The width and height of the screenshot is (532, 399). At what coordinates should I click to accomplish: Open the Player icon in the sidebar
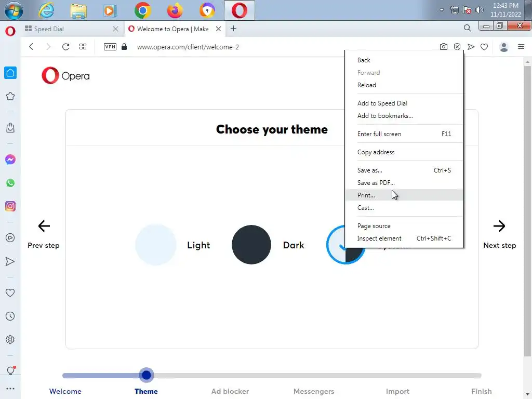pos(10,238)
